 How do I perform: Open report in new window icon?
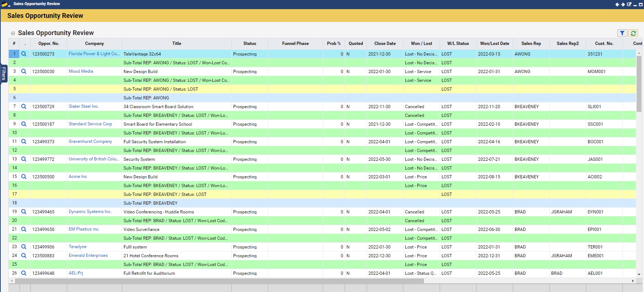click(629, 4)
